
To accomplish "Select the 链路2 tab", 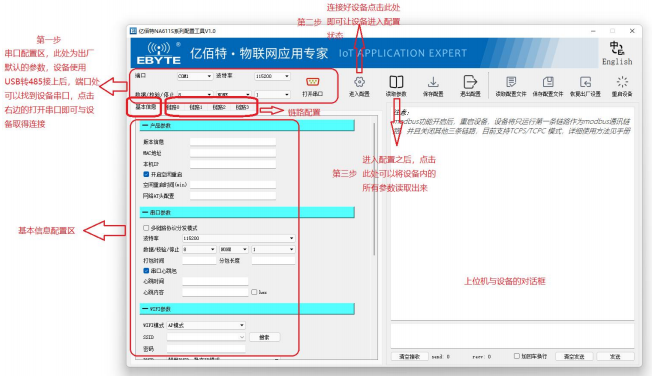I will 219,107.
